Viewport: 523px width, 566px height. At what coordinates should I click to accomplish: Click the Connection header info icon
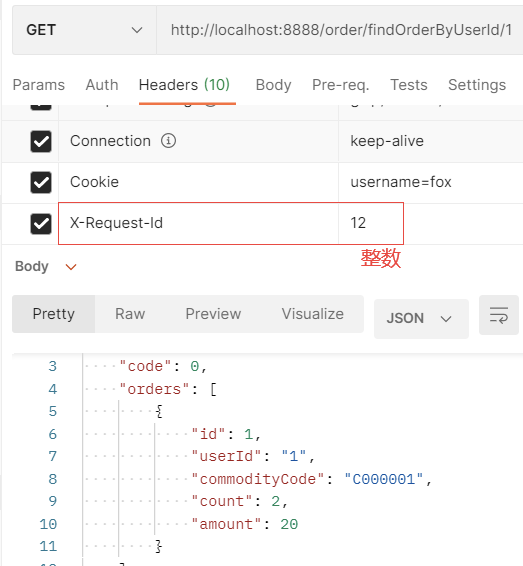pyautogui.click(x=168, y=141)
